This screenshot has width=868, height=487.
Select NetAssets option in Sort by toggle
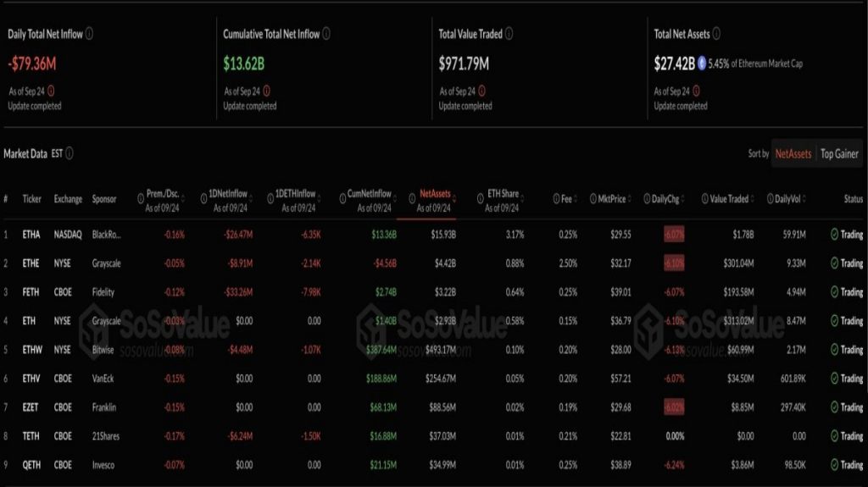793,154
